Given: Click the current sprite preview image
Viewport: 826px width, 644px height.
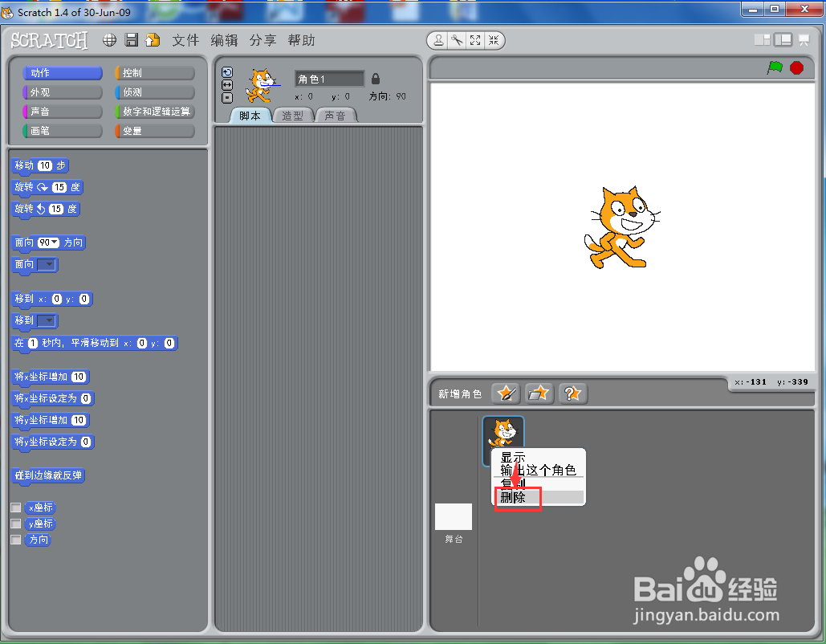Looking at the screenshot, I should (262, 85).
